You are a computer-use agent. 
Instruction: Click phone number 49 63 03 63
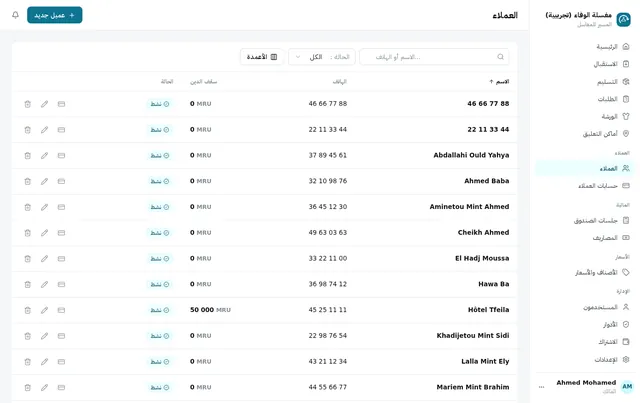pos(328,232)
